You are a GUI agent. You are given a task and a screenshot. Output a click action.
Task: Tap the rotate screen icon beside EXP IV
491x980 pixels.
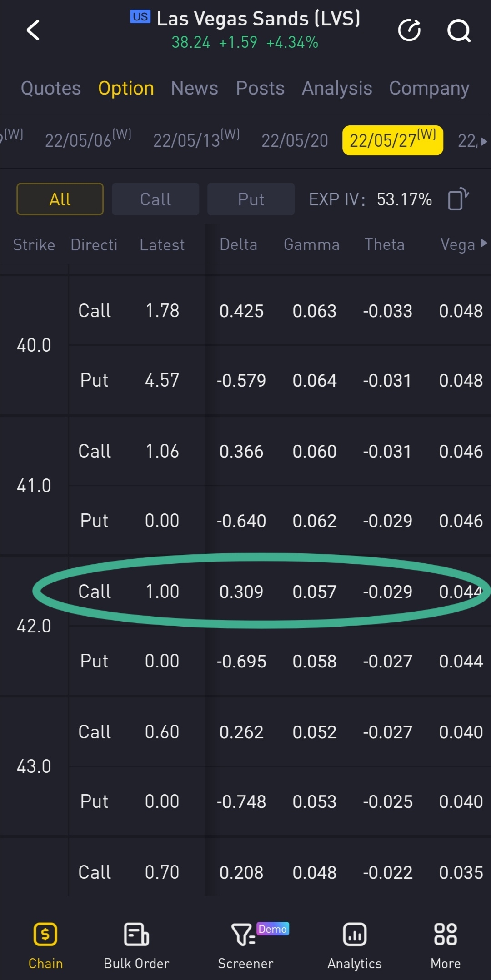[x=458, y=199]
